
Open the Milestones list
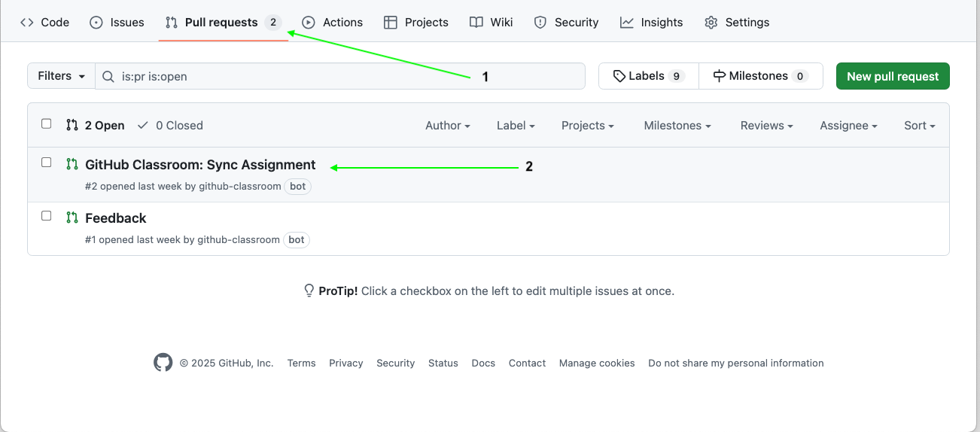[761, 76]
